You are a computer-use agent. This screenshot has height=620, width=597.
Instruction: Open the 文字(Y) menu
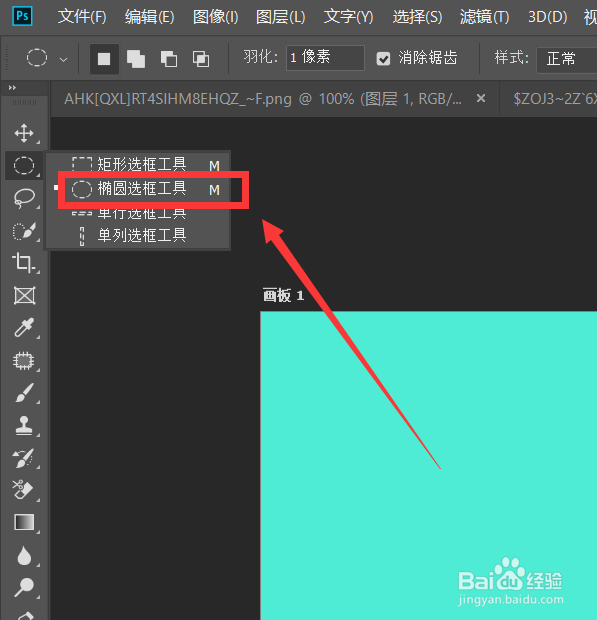tap(348, 17)
